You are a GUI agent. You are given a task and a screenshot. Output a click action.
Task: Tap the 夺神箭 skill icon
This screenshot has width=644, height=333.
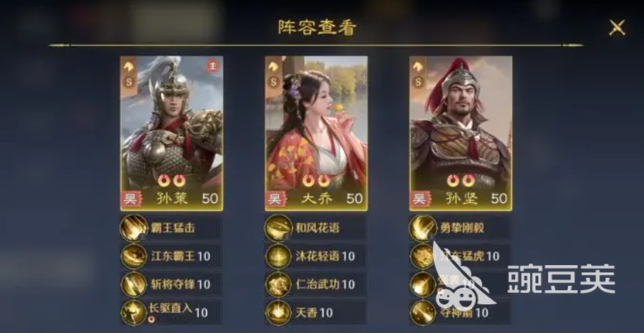click(423, 313)
